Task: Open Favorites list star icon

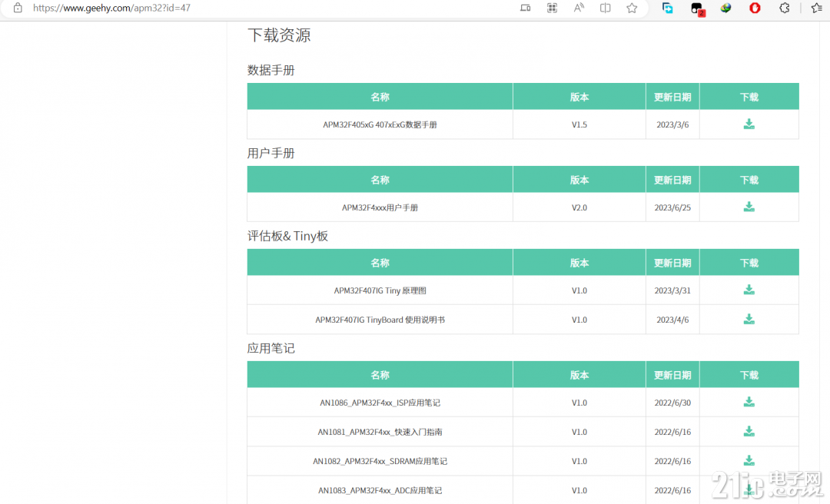Action: pyautogui.click(x=817, y=8)
